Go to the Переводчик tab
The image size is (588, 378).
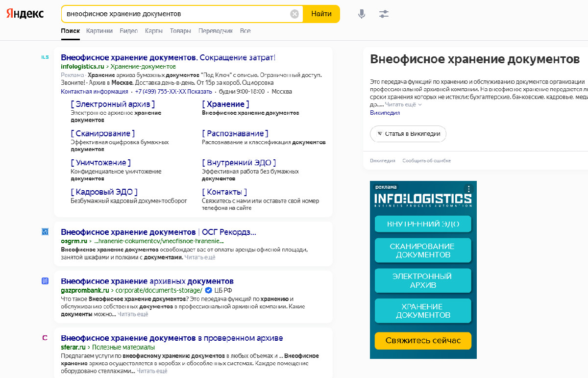click(x=216, y=31)
